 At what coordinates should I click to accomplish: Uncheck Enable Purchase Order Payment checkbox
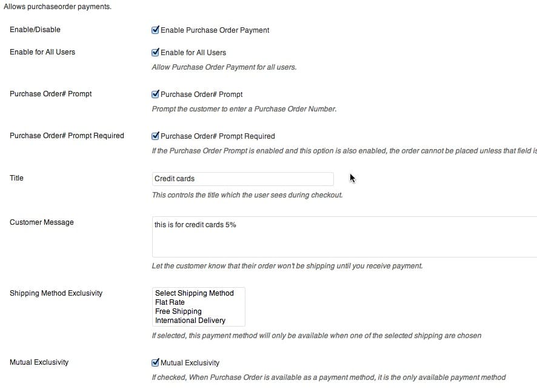(155, 30)
